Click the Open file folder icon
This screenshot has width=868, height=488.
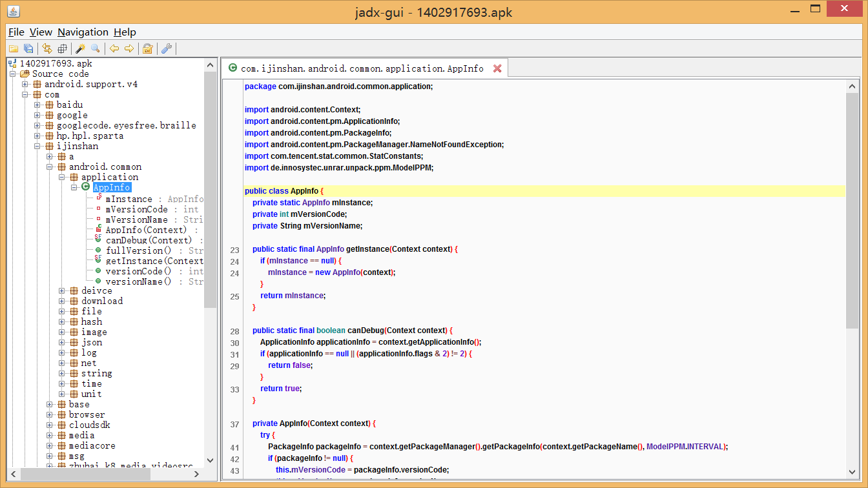click(x=13, y=48)
